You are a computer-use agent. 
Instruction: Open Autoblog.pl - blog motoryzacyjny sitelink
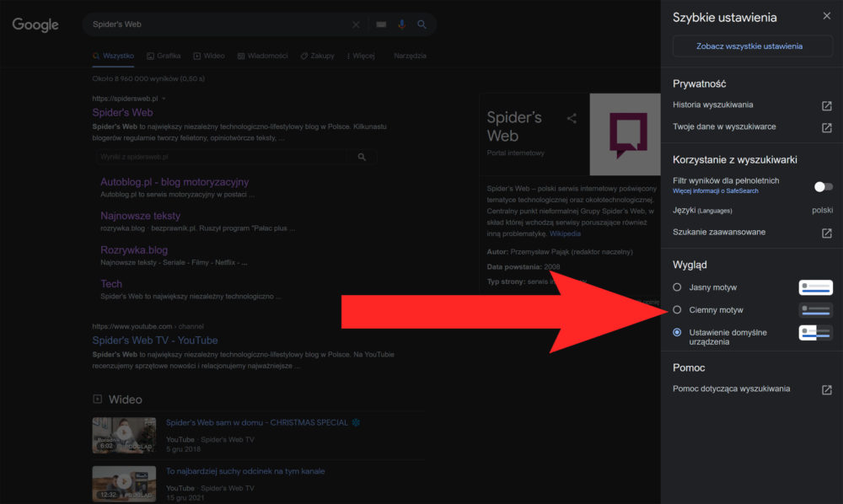pos(175,182)
